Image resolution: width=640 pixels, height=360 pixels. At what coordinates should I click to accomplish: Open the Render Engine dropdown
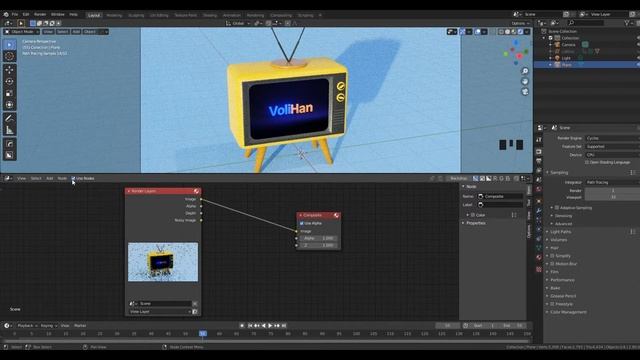612,138
